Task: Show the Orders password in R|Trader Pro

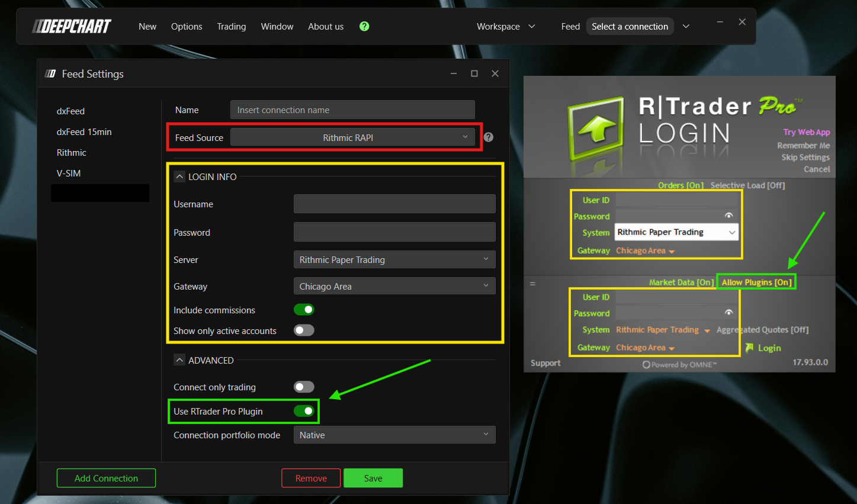Action: tap(729, 216)
